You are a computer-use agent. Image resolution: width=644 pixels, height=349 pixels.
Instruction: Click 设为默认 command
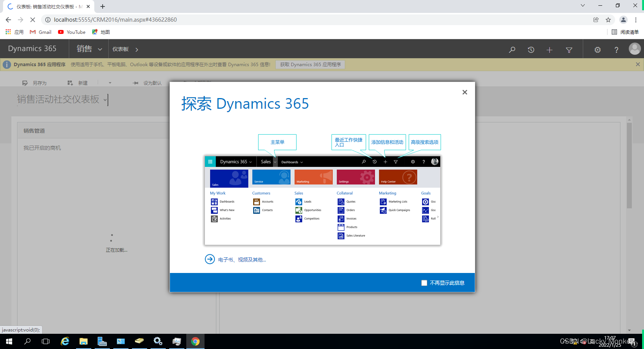click(x=147, y=83)
